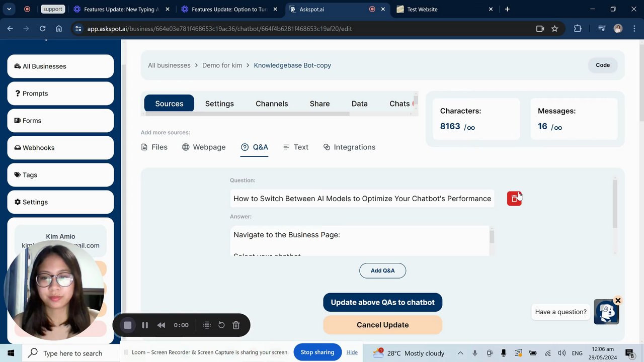Switch to the Channels tab
Screen dimensions: 644x362
click(272, 104)
